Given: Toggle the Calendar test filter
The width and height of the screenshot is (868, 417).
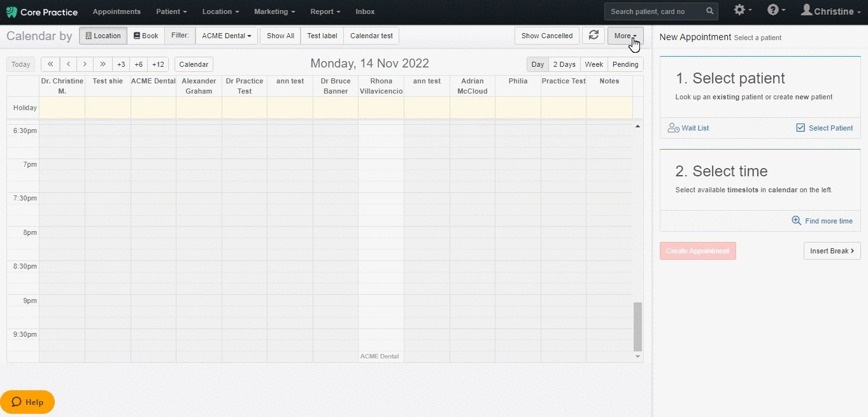Looking at the screenshot, I should click(371, 36).
